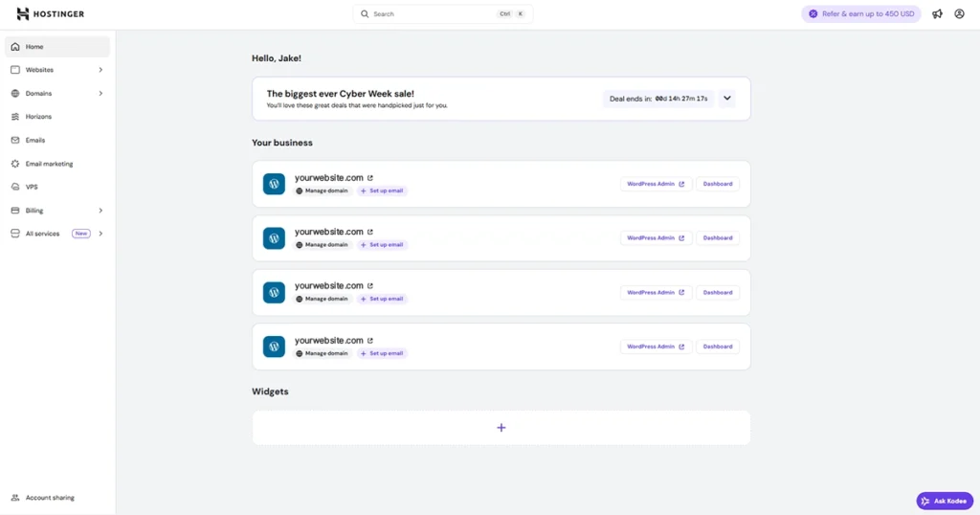Screen dimensions: 980x515
Task: Open Dashboard for the first website
Action: coord(718,184)
